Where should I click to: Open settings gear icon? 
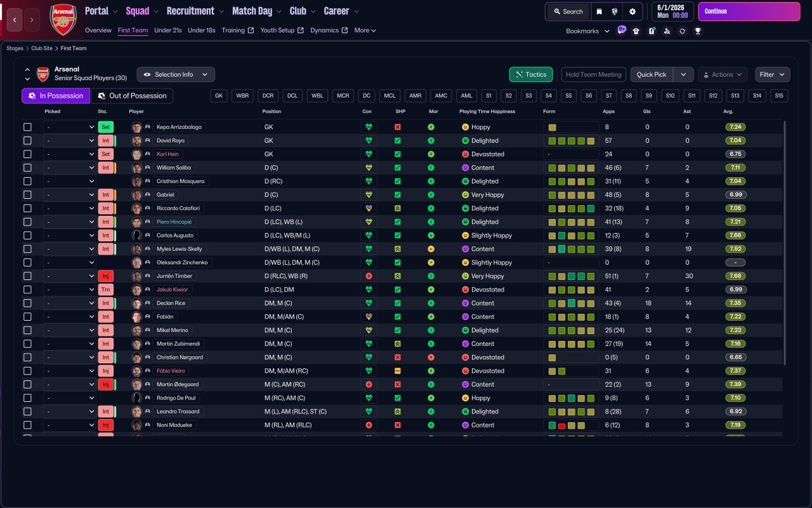click(x=632, y=11)
